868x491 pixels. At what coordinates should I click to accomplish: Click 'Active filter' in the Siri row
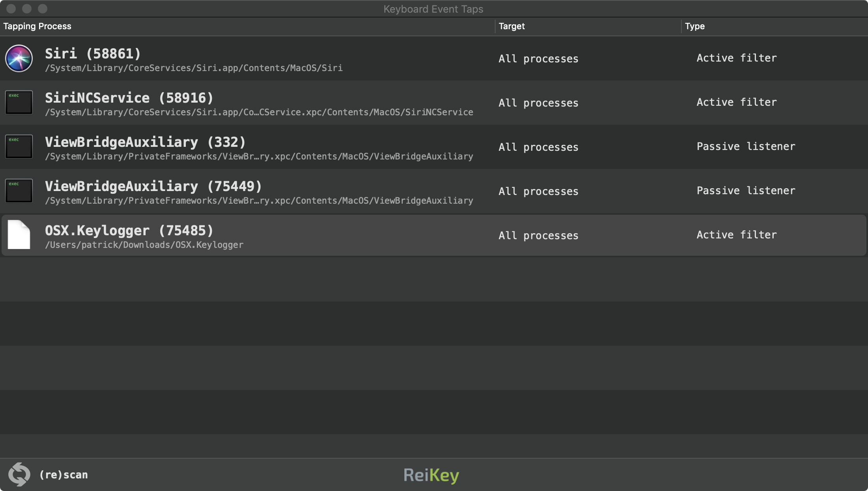click(737, 58)
